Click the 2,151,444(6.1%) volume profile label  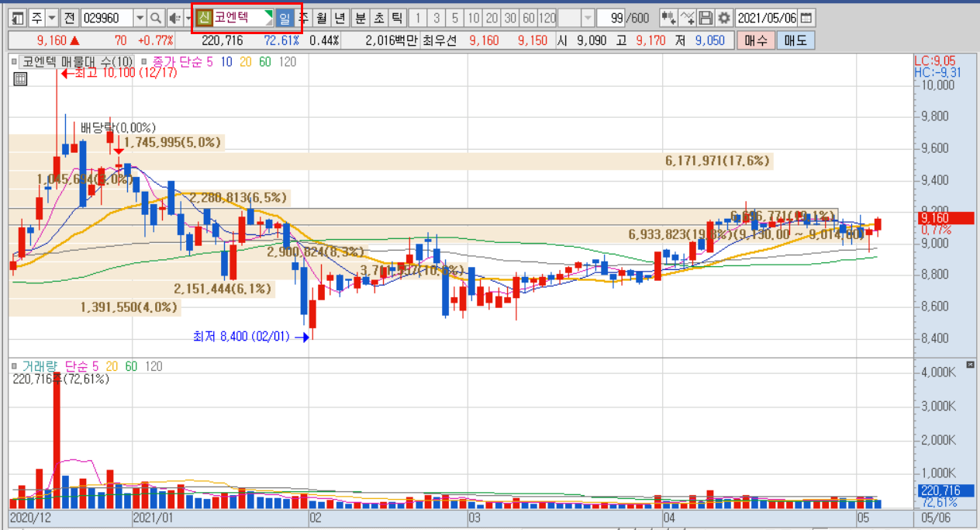pos(223,289)
